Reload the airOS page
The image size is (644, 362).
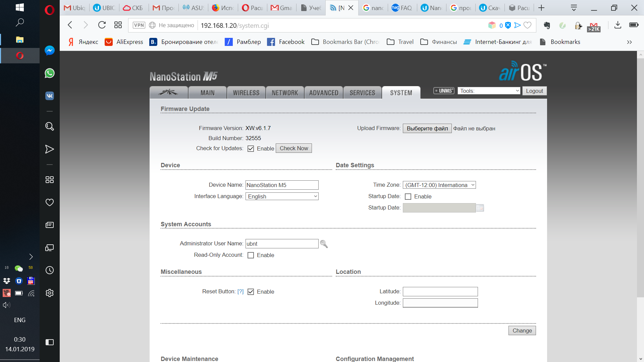pyautogui.click(x=102, y=25)
